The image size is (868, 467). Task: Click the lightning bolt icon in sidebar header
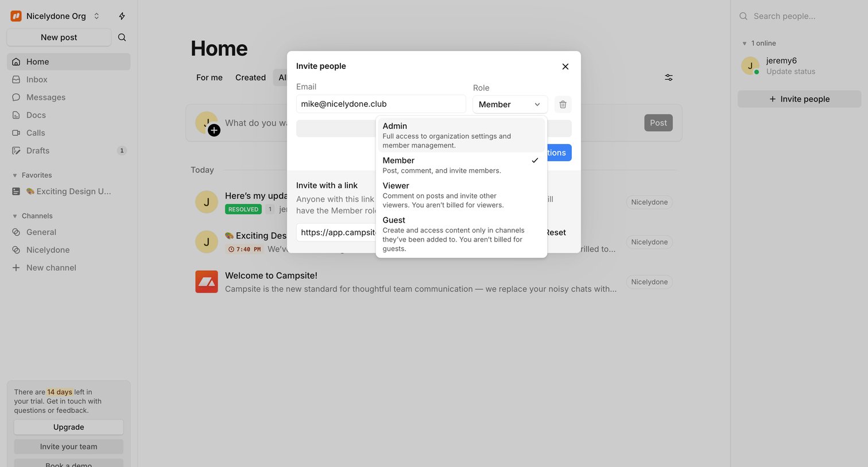coord(122,16)
